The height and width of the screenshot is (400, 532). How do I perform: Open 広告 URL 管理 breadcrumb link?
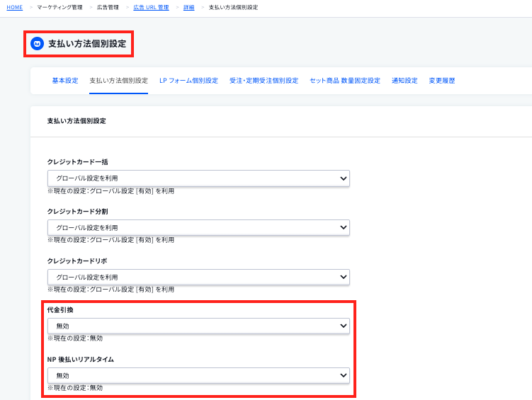pos(151,8)
